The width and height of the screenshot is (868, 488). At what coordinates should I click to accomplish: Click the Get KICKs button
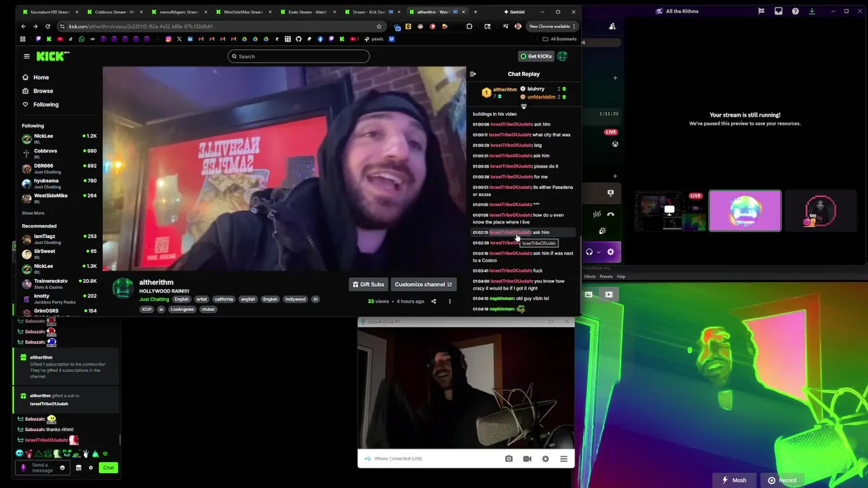536,56
